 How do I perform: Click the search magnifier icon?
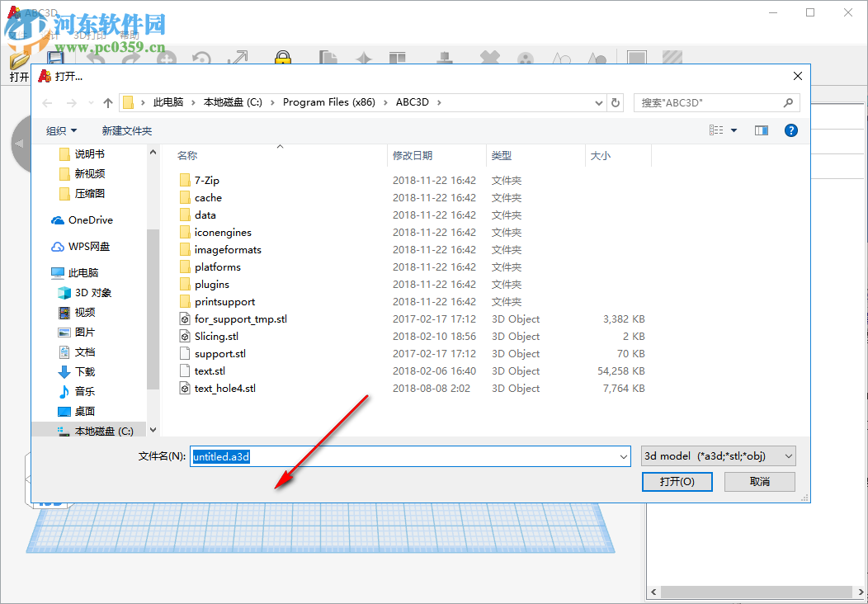(x=788, y=102)
